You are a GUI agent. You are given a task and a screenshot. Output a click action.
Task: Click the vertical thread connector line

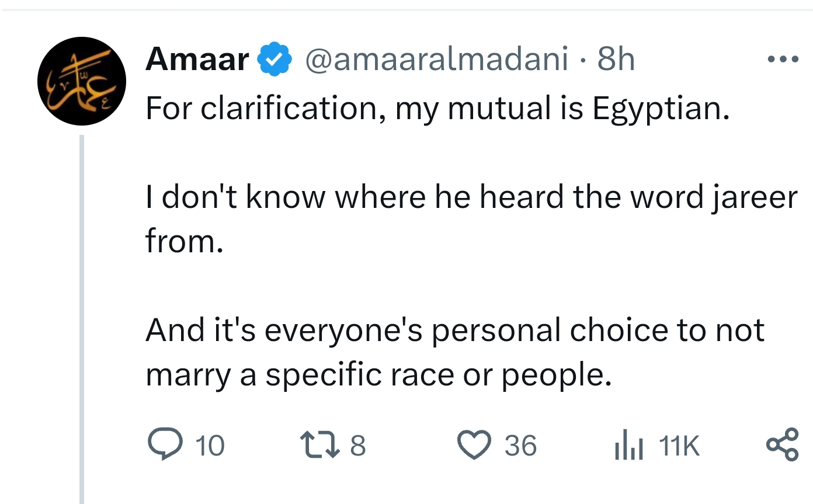[x=82, y=319]
